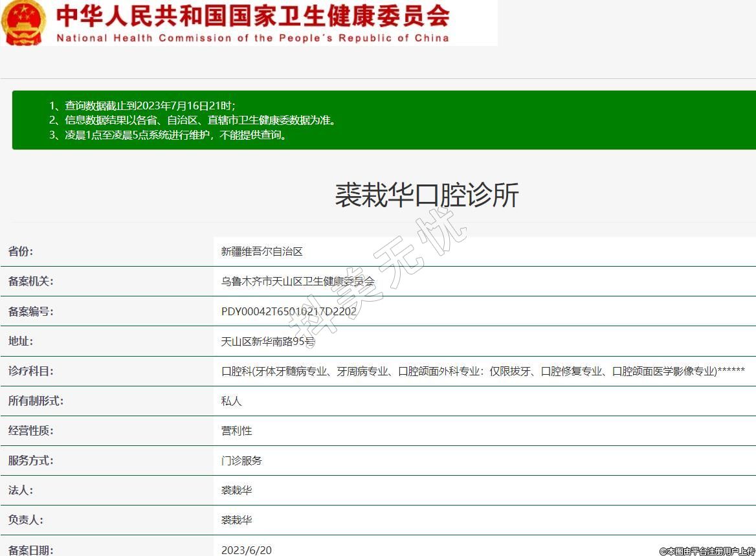Image resolution: width=756 pixels, height=556 pixels.
Task: Click the 备案编号 row label
Action: 30,311
